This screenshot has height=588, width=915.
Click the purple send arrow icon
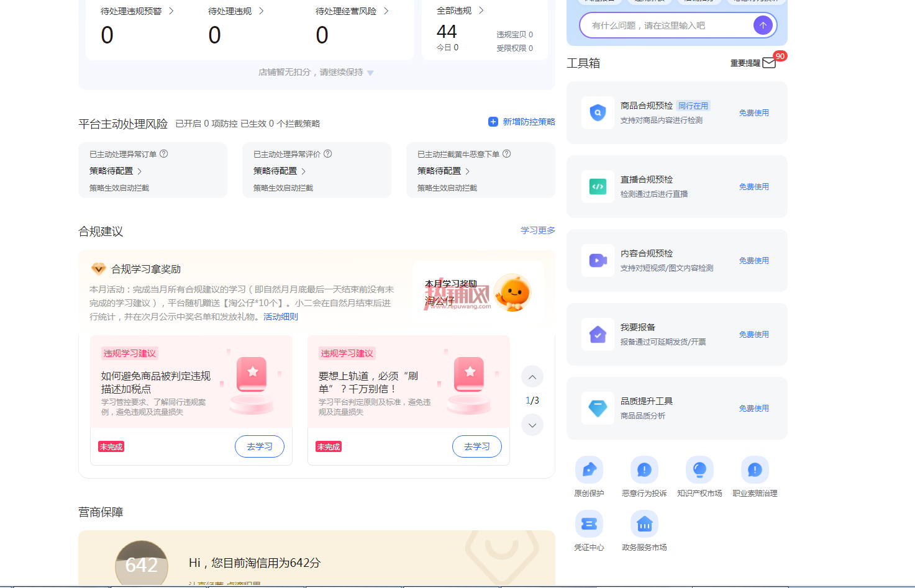pyautogui.click(x=763, y=25)
